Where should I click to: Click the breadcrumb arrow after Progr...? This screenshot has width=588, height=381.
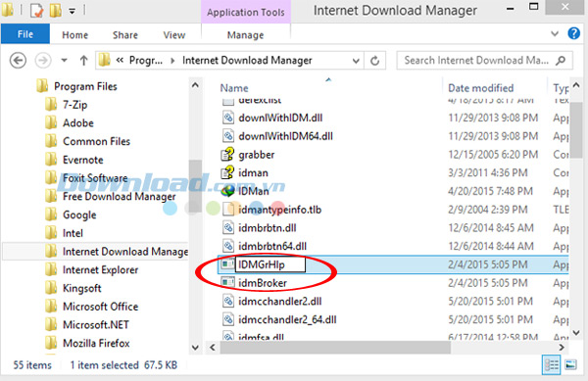(172, 61)
